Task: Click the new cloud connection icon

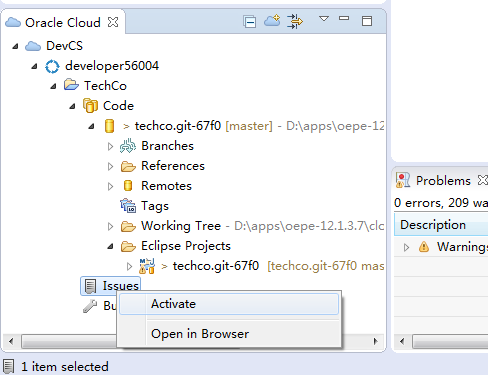Action: 272,21
